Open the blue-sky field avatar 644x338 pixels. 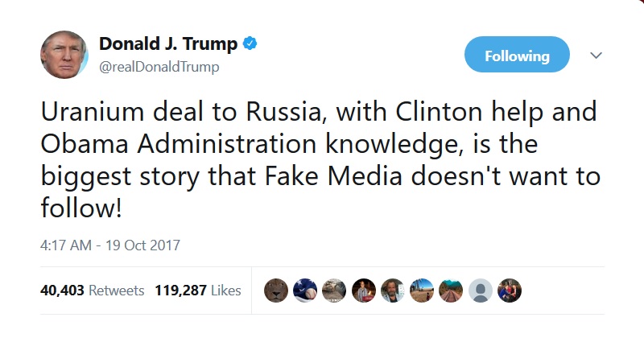pos(422,291)
